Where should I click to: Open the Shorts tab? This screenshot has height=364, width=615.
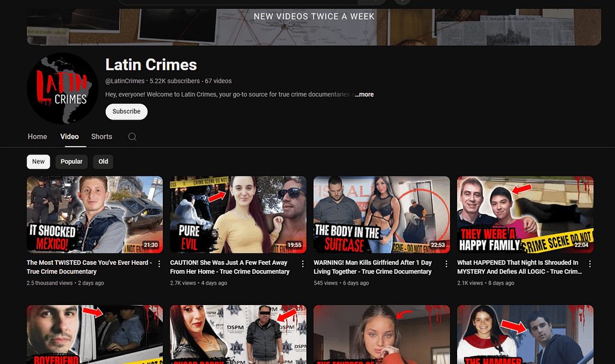101,136
